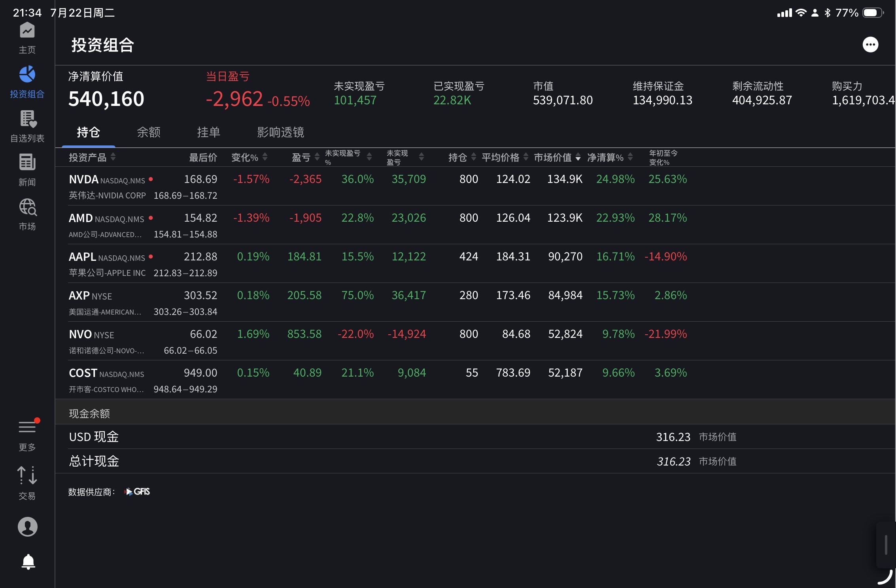Click the net liquidation value 540,160
Screen dimensions: 896x588
(106, 99)
